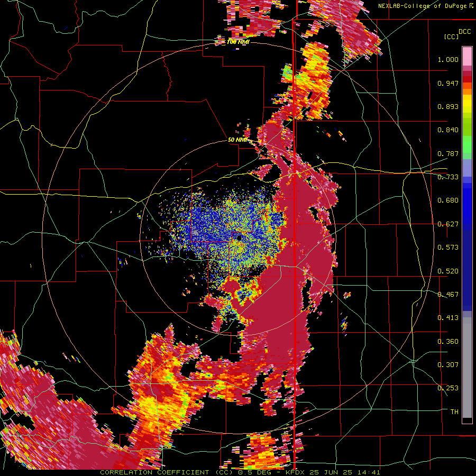476x476 pixels.
Task: Click the yellow segment of the color bar
Action: click(467, 104)
